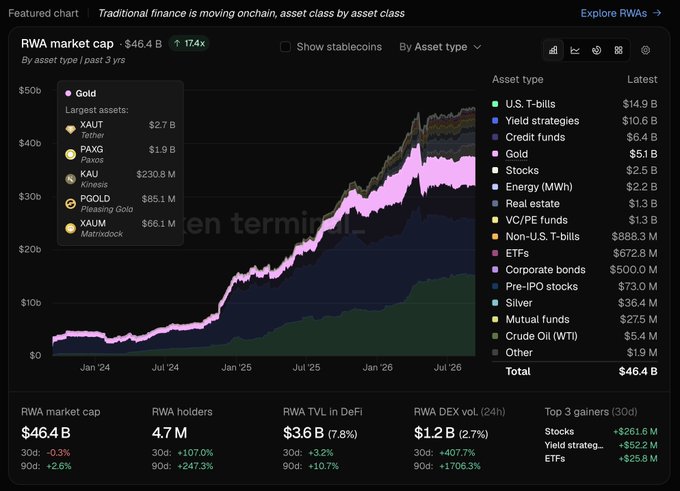This screenshot has height=491, width=680.
Task: Toggle Pre-IPO stocks legend swatch
Action: tap(495, 286)
